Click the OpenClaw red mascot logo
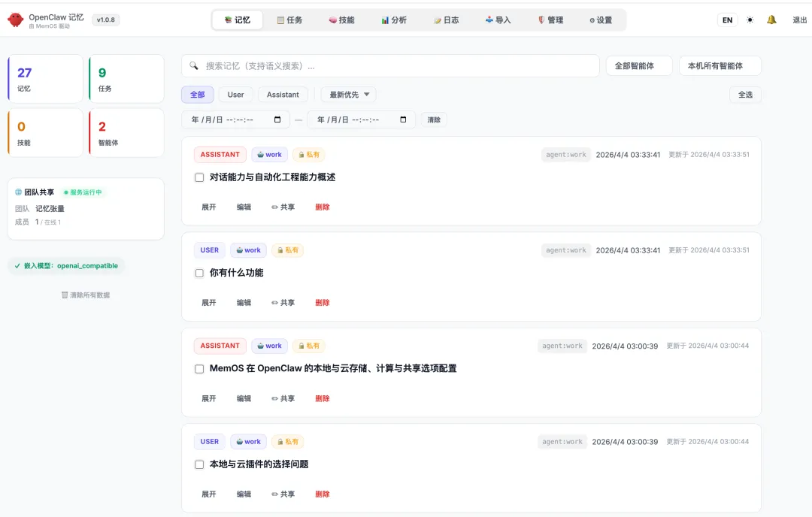The height and width of the screenshot is (517, 812). (x=16, y=20)
